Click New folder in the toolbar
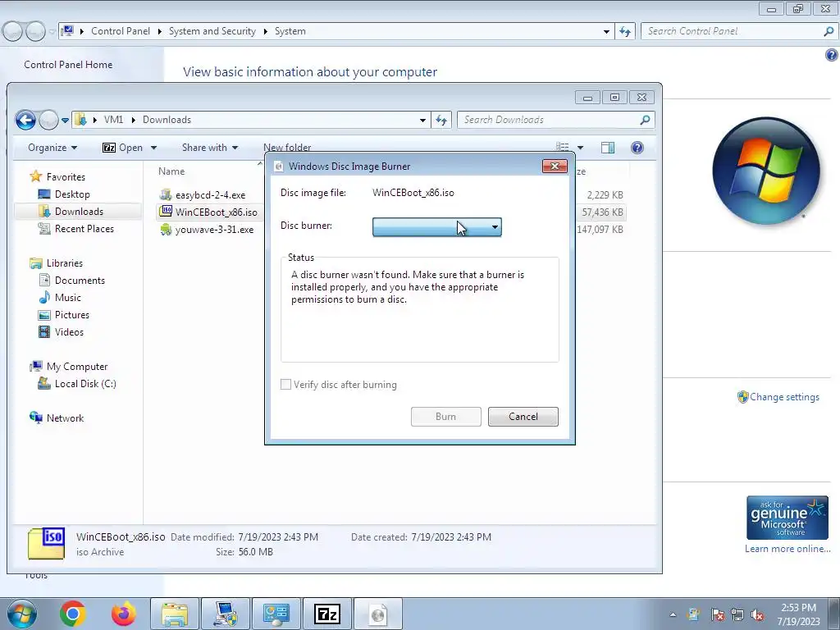This screenshot has width=840, height=630. click(287, 148)
